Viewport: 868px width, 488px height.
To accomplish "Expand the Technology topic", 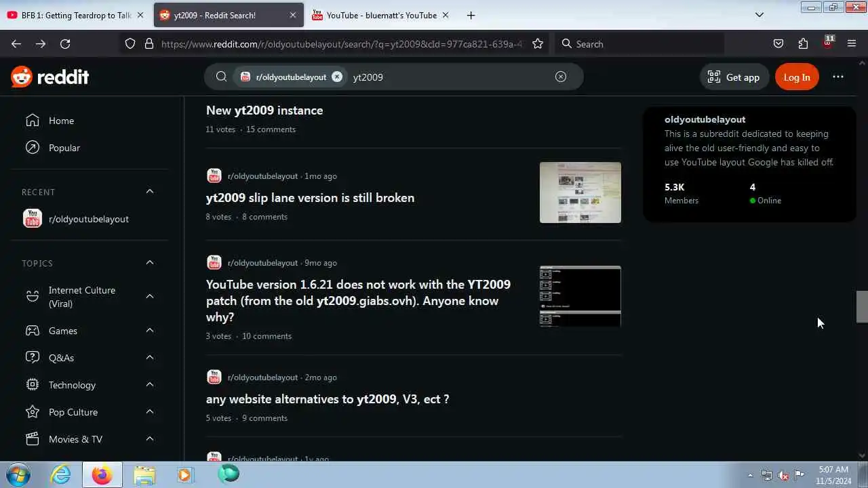I will pyautogui.click(x=150, y=385).
